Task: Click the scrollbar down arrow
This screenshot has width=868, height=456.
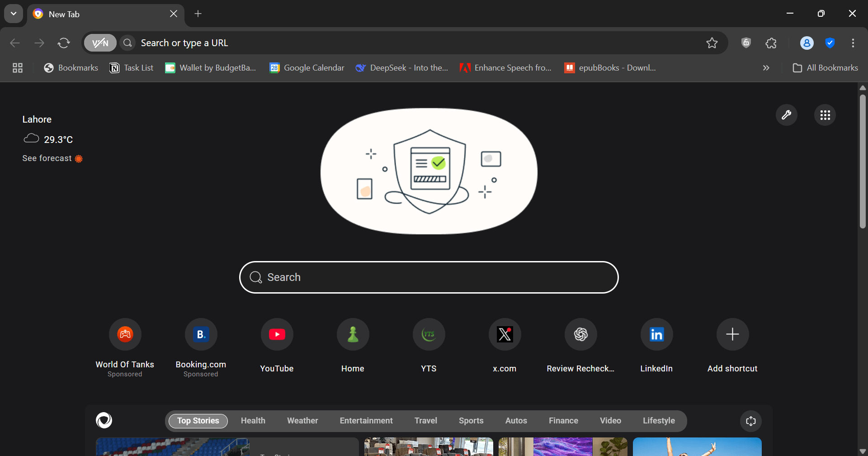Action: (863, 451)
